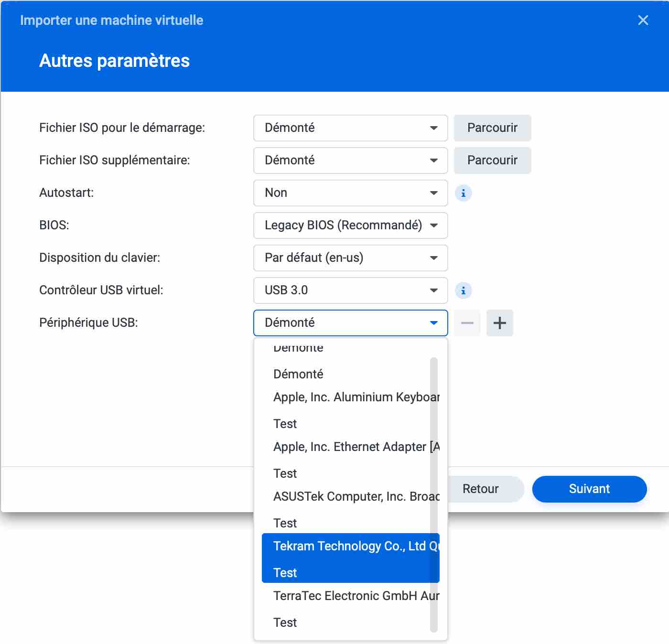
Task: Expand the Contrôleur USB virtuel dropdown
Action: click(350, 290)
